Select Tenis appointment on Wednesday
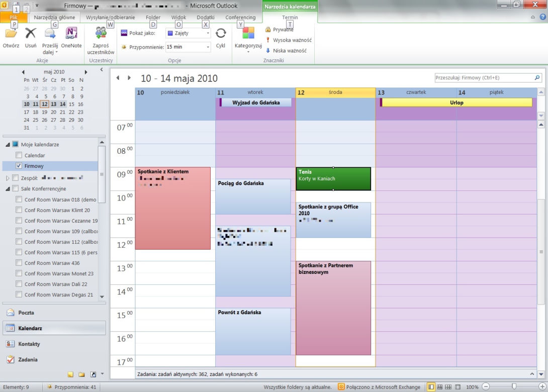 [333, 179]
